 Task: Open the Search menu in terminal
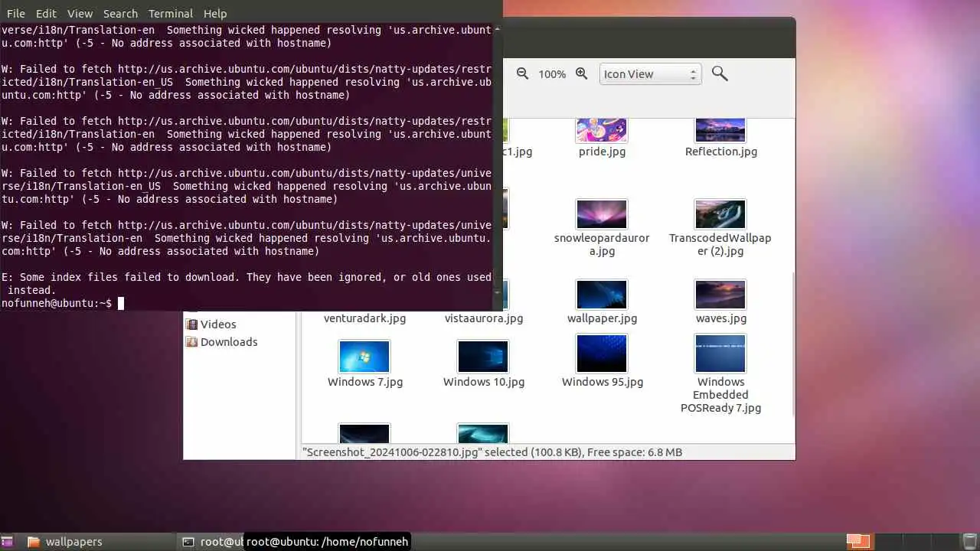click(x=120, y=13)
